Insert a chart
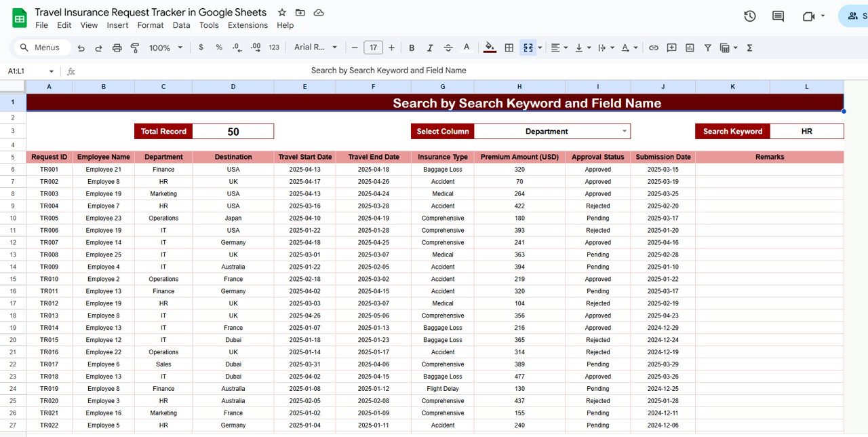Image resolution: width=868 pixels, height=437 pixels. click(690, 47)
